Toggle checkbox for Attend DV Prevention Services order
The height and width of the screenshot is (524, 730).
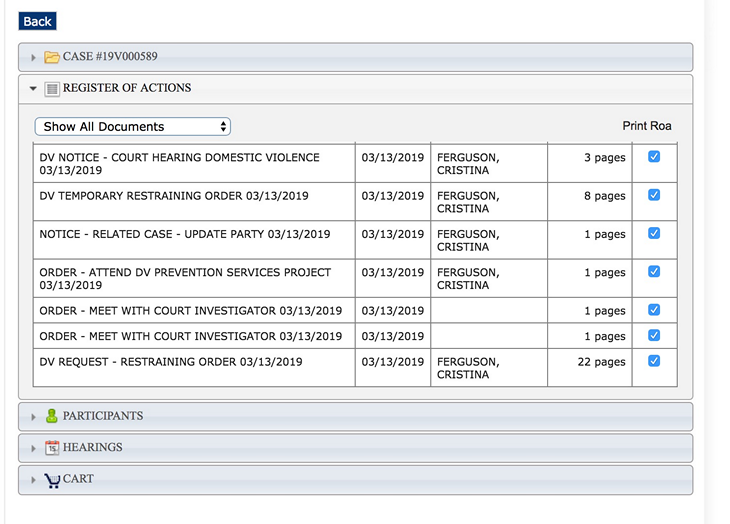pyautogui.click(x=654, y=271)
